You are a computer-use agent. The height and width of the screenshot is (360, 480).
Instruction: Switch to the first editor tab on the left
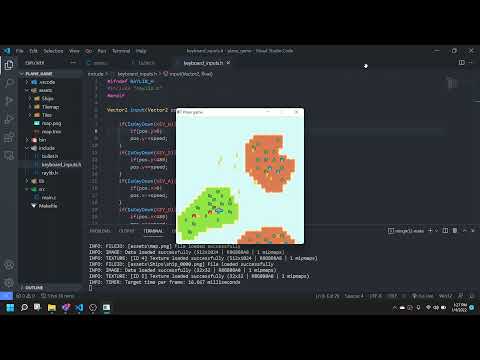pyautogui.click(x=100, y=63)
